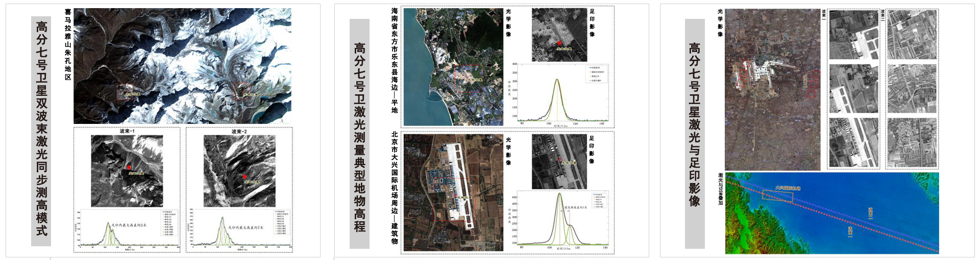Click the Himalaya mountain satellite image
Image resolution: width=980 pixels, height=260 pixels.
(x=183, y=66)
